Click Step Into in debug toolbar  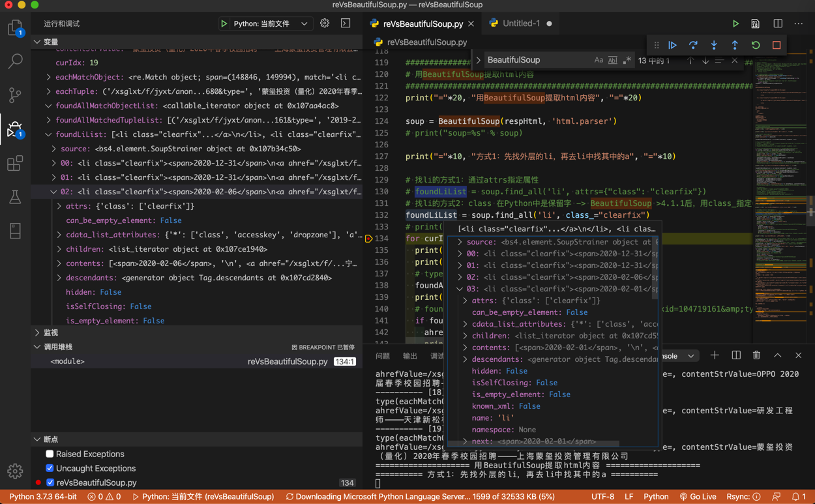714,46
